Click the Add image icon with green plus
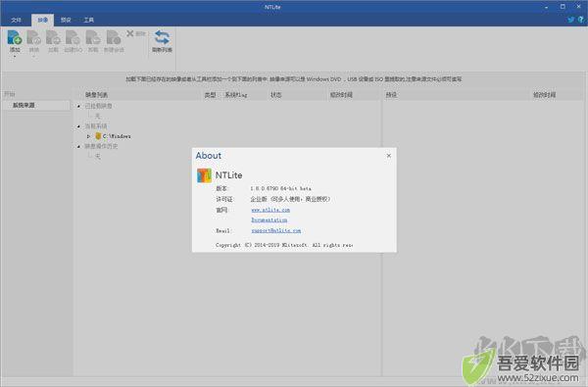 15,37
